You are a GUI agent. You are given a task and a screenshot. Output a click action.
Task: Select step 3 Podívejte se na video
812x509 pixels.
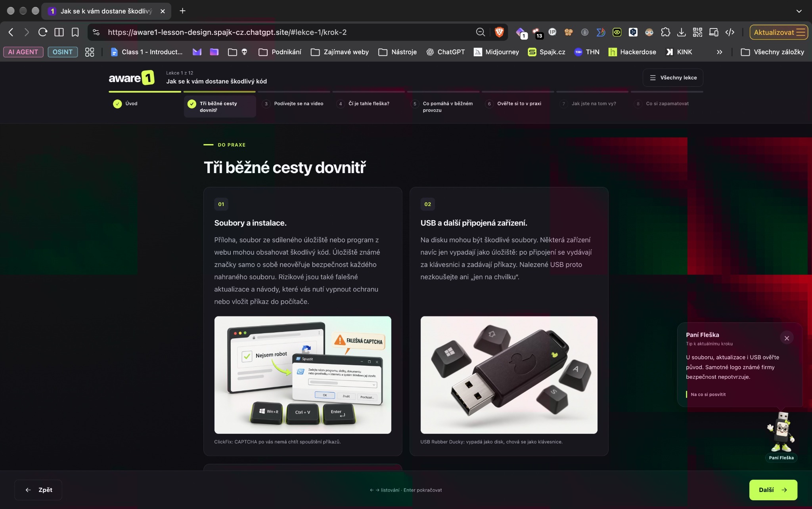pos(294,104)
